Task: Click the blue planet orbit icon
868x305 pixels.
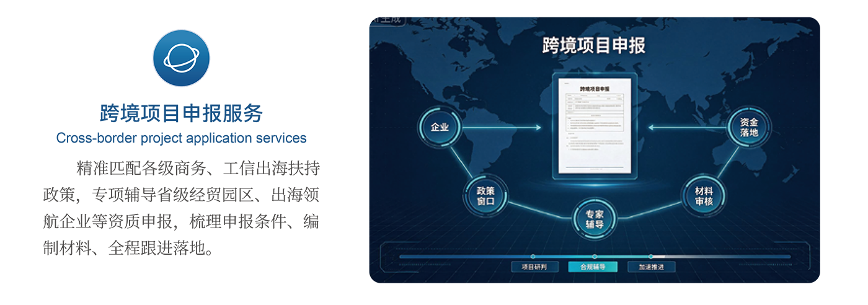Action: (182, 58)
